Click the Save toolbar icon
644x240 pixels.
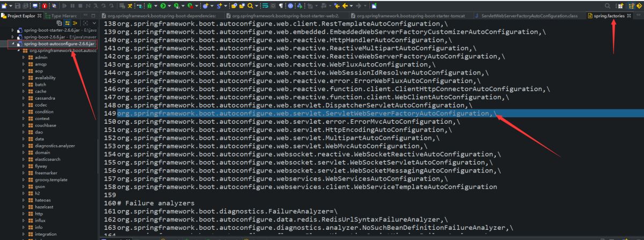(x=18, y=5)
